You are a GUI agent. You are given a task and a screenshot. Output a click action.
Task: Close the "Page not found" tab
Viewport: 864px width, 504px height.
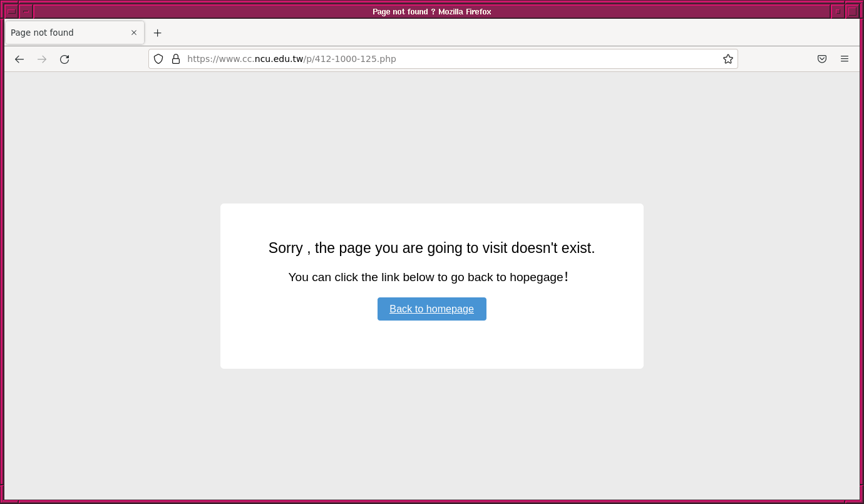[133, 33]
